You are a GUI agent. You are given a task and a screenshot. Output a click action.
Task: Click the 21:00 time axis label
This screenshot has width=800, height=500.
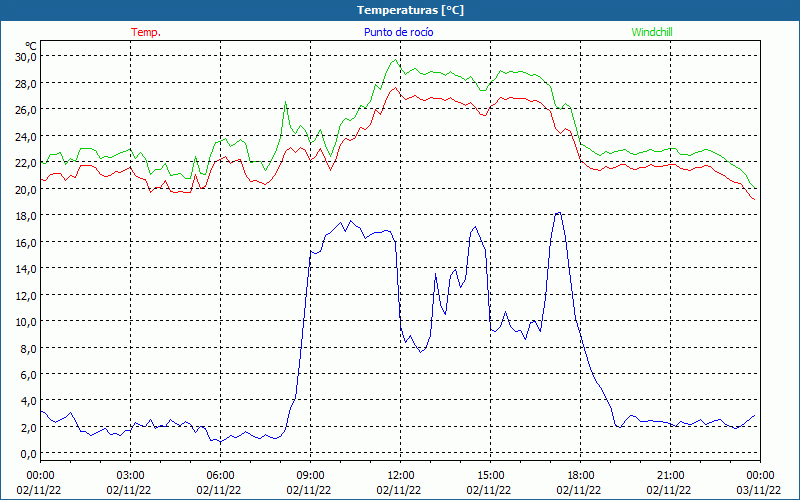(670, 476)
